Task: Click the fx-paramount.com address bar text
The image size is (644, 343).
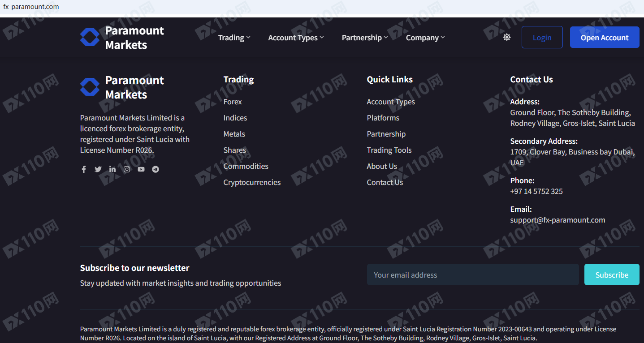Action: click(x=31, y=7)
